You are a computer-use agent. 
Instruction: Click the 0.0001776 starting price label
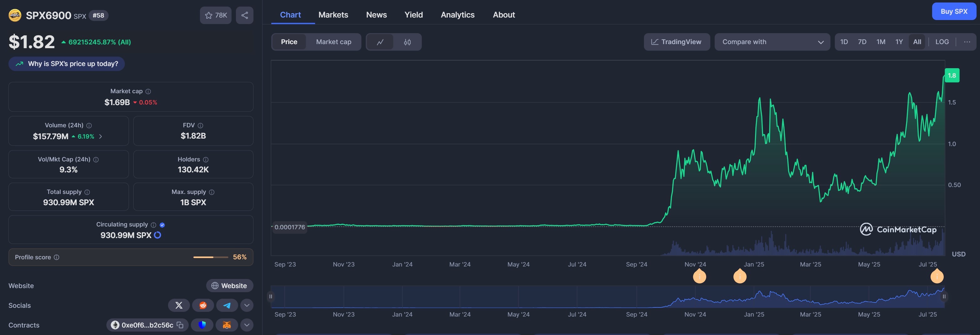click(x=289, y=227)
